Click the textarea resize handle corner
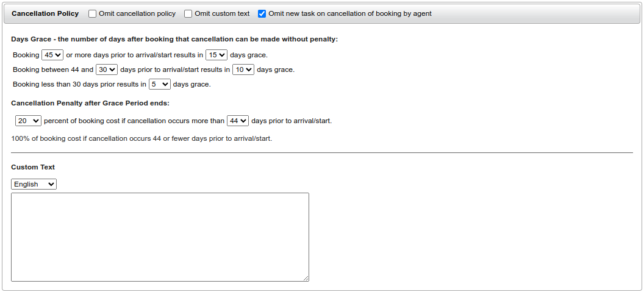Viewport: 644px width, 292px height. [x=306, y=279]
